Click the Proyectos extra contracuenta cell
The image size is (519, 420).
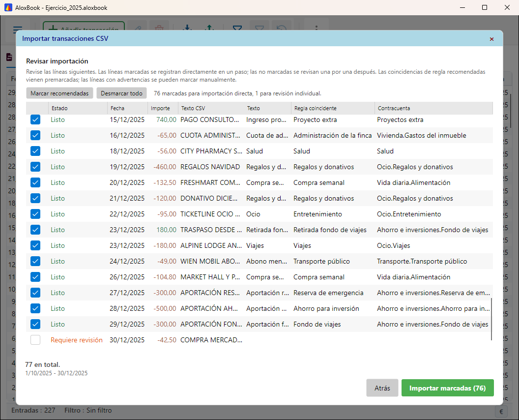click(x=400, y=120)
